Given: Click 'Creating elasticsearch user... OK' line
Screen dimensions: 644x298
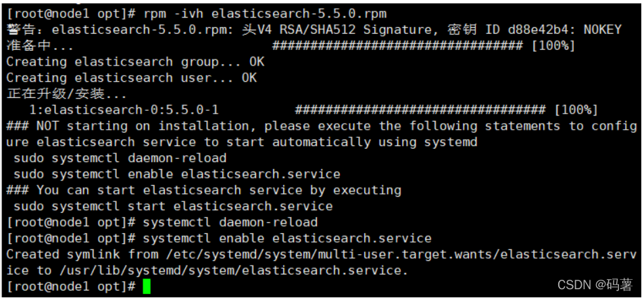Looking at the screenshot, I should pos(131,78).
